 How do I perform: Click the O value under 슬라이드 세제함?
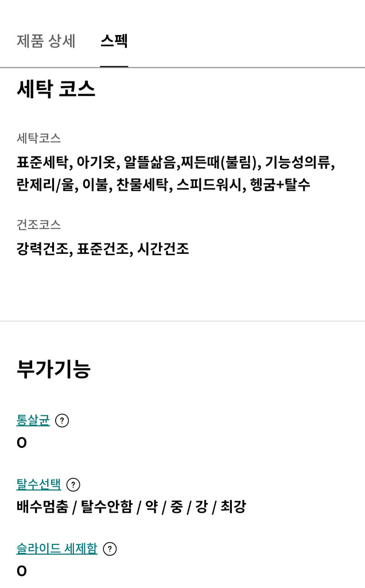(x=22, y=571)
